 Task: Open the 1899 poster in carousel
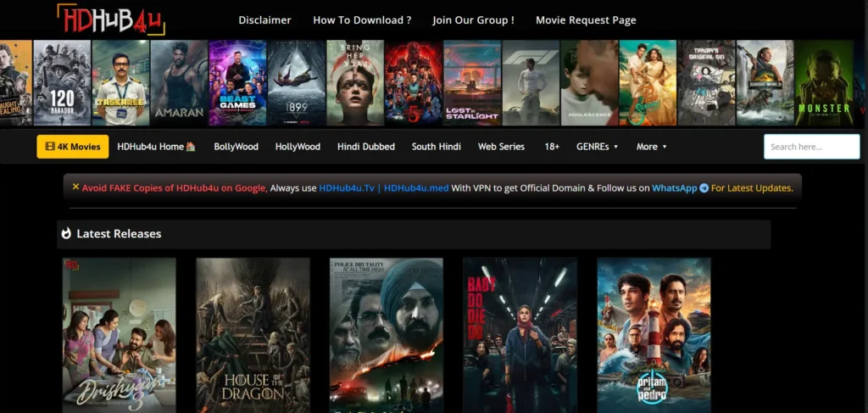(296, 82)
